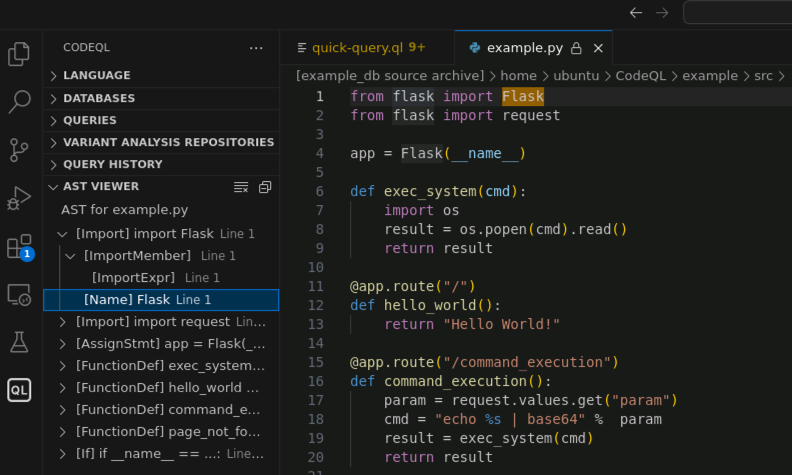792x475 pixels.
Task: Expand the [Import] import request node
Action: (63, 322)
